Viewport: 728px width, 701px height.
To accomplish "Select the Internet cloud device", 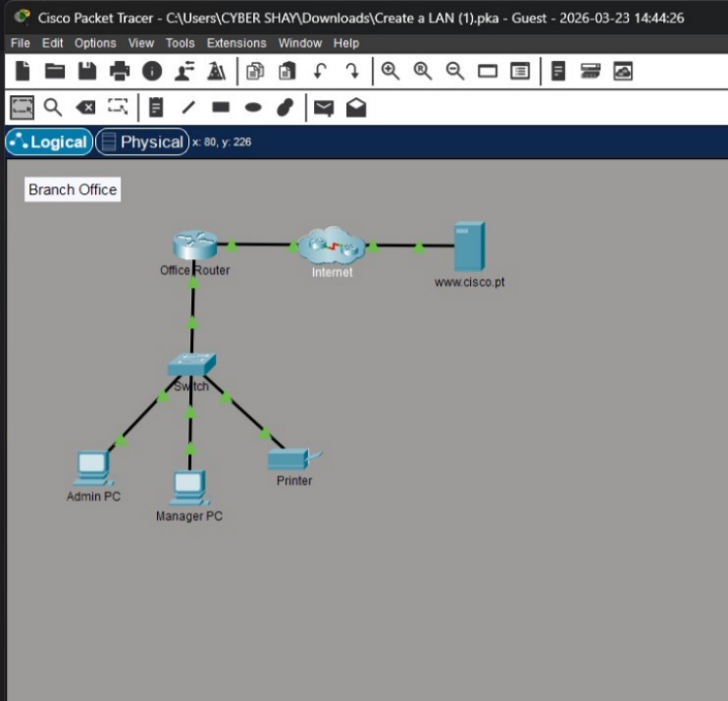I will point(332,245).
